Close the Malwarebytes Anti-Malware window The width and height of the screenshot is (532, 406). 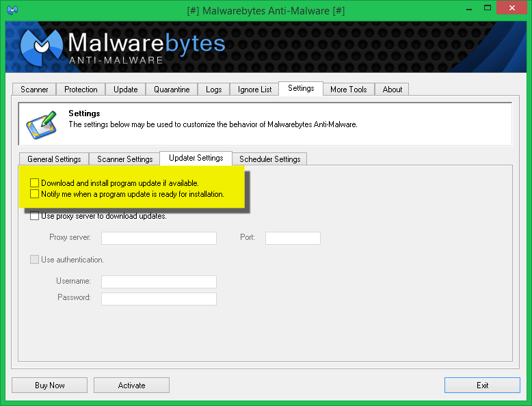(x=512, y=8)
